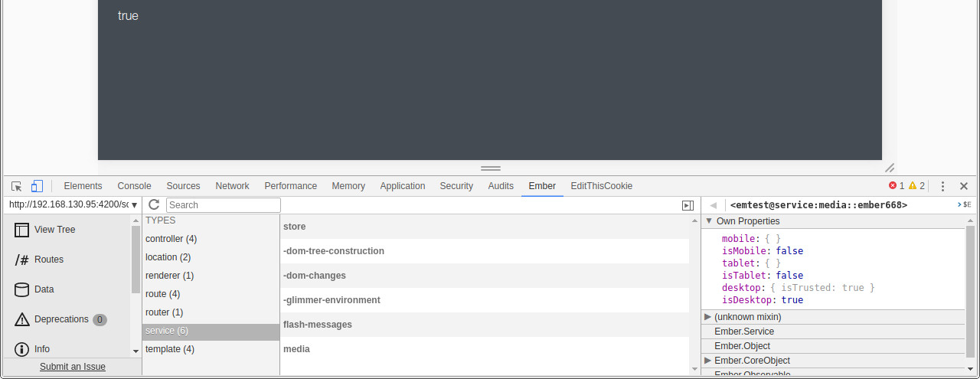Focus the container Search field
The height and width of the screenshot is (379, 980).
(224, 205)
